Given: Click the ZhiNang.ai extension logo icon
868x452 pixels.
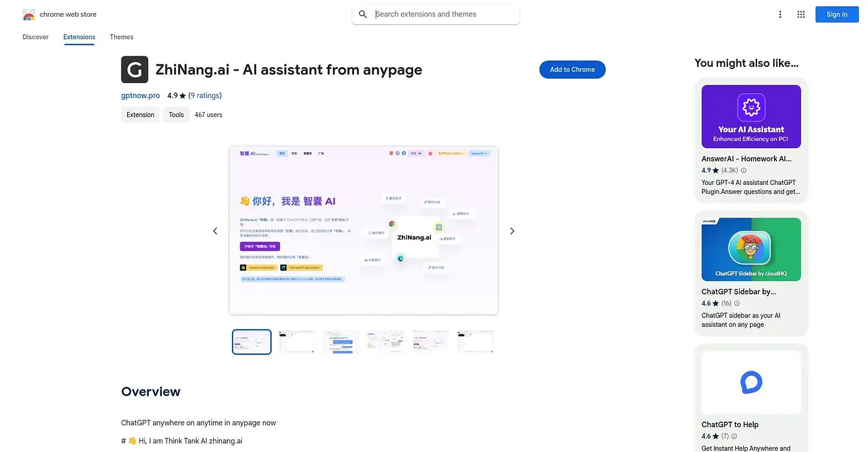Looking at the screenshot, I should 135,69.
